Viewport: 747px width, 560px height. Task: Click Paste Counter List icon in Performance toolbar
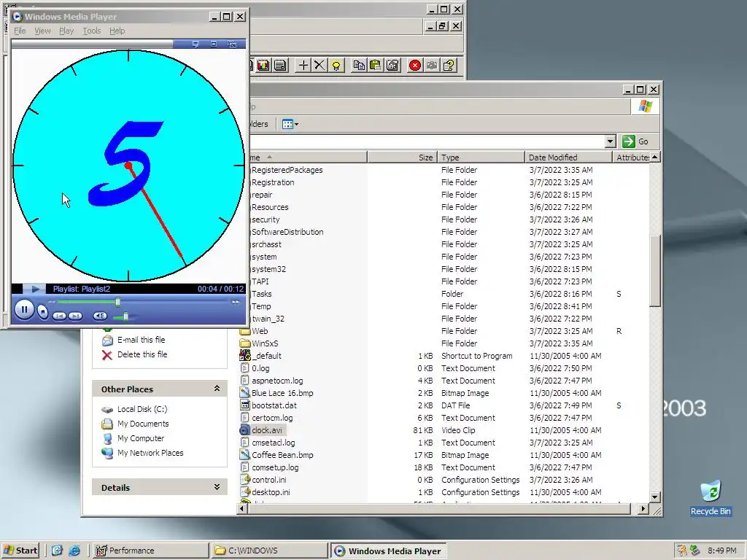[376, 65]
